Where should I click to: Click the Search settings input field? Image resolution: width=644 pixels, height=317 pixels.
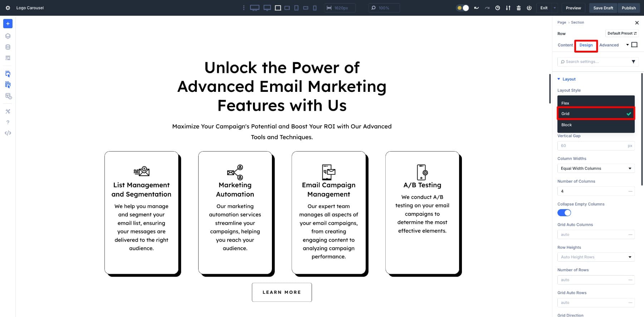(594, 62)
